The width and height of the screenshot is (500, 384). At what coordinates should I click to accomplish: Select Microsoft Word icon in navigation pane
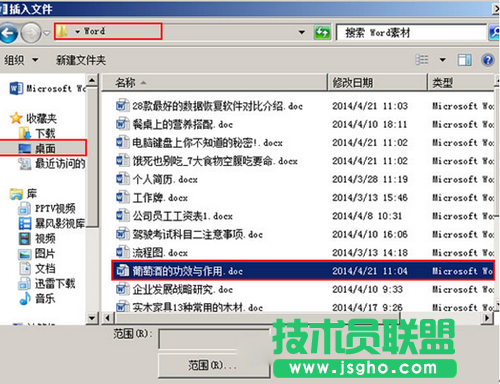tap(16, 88)
